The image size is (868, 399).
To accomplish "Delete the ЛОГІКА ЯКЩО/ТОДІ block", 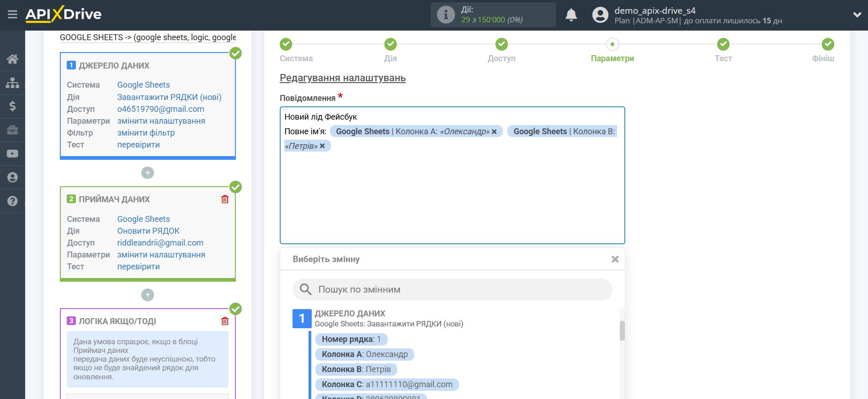I will [x=225, y=321].
